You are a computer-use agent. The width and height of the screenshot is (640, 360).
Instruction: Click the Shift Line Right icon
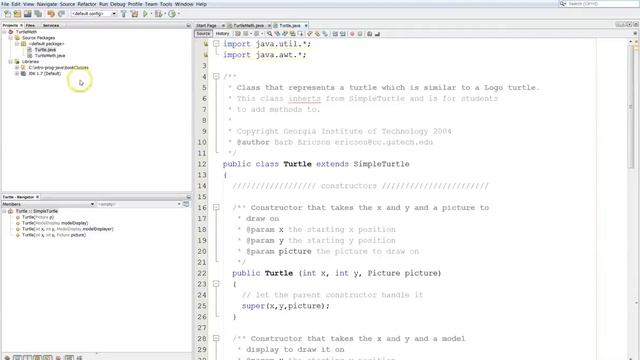tap(342, 34)
